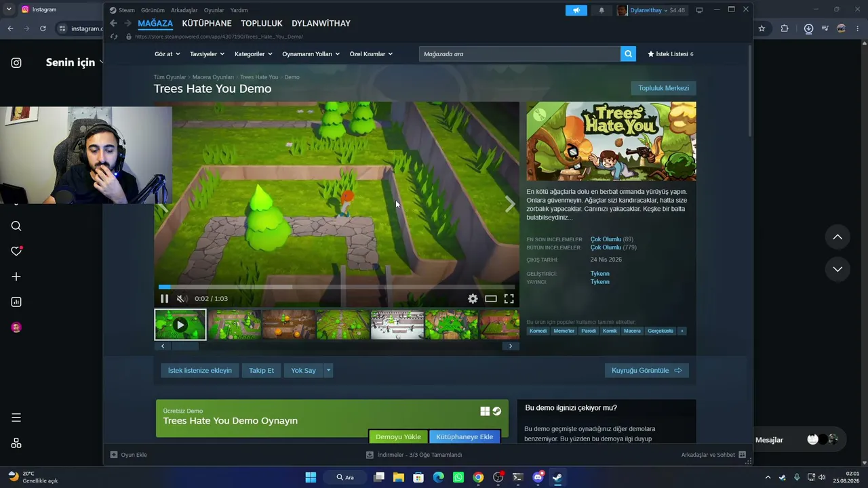Open Steam notifications bell
The width and height of the screenshot is (868, 488).
[x=601, y=10]
